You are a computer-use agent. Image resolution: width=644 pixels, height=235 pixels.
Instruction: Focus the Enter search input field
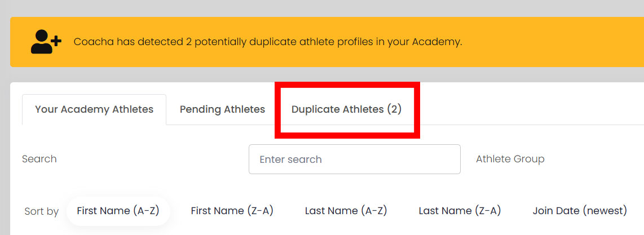355,159
